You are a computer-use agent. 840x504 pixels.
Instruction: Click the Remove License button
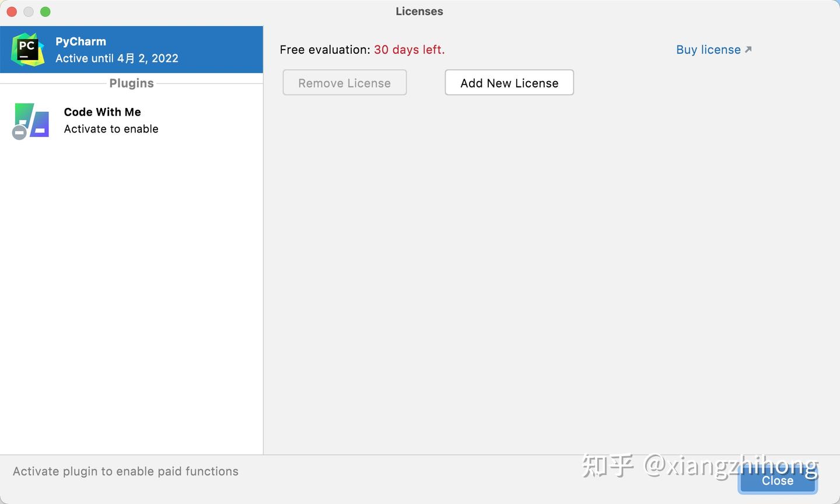tap(344, 82)
